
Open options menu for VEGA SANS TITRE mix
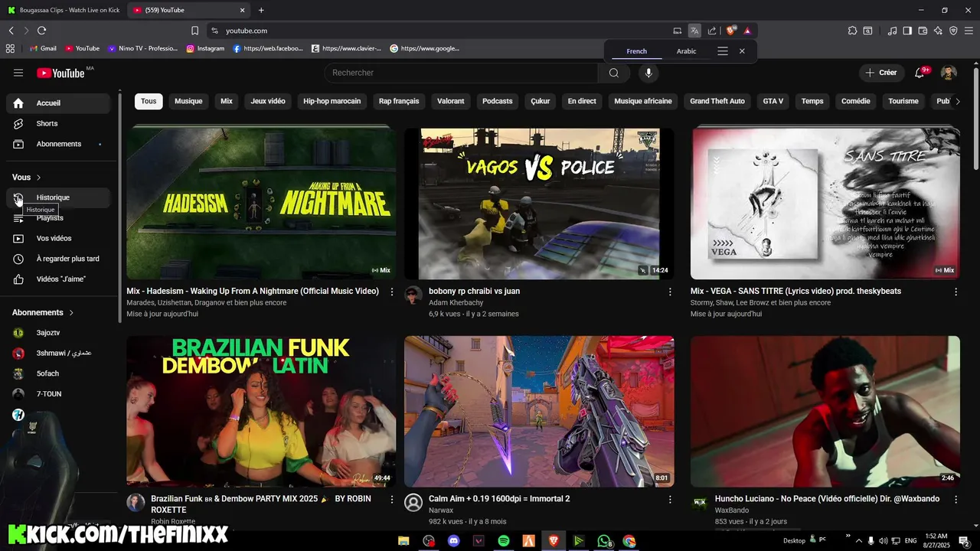pyautogui.click(x=955, y=292)
